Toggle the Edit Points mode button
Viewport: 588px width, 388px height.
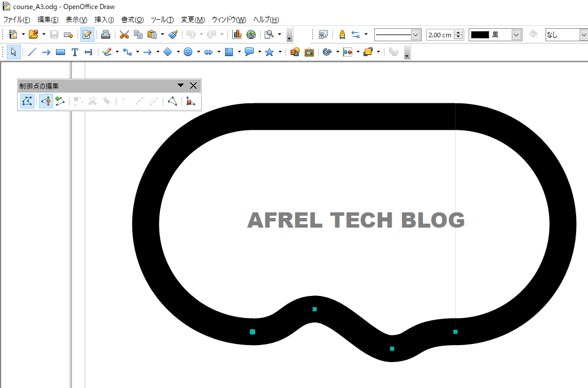[x=27, y=101]
